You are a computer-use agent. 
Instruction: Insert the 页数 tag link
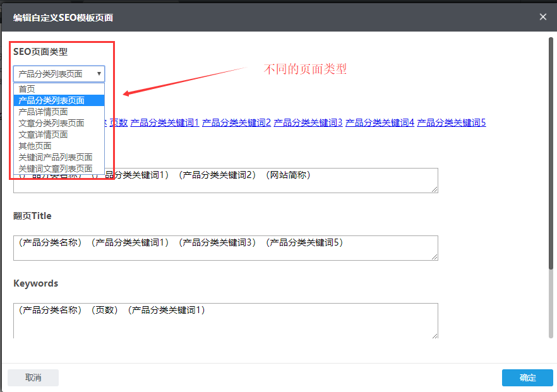(119, 122)
